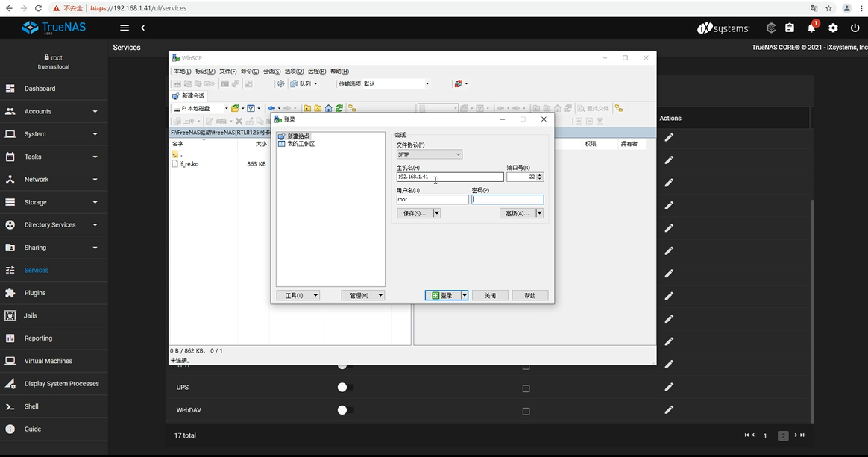Enable the WebDAV service toggle
The height and width of the screenshot is (457, 868).
[x=343, y=410]
